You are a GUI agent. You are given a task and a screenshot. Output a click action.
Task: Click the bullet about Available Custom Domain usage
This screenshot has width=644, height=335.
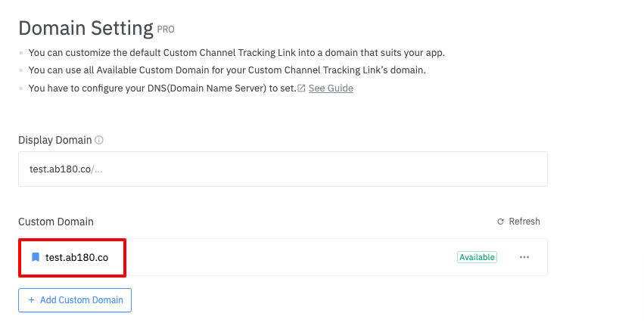(227, 70)
